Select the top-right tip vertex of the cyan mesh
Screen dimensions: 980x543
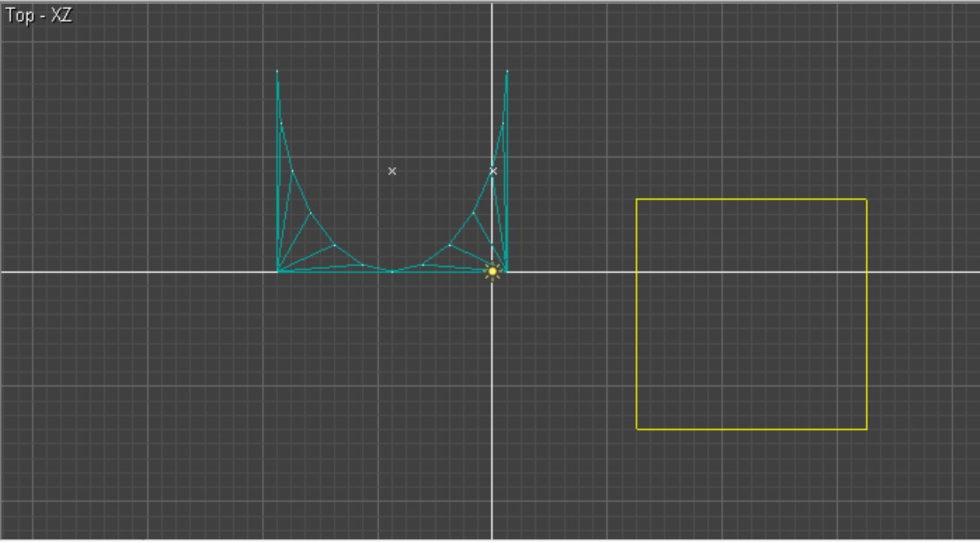[507, 71]
